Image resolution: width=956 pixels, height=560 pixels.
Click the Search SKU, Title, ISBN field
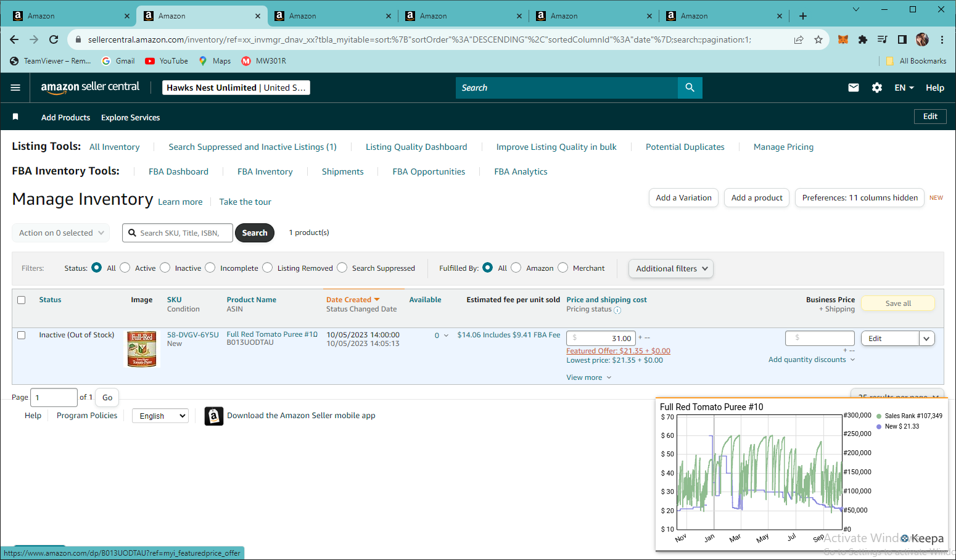(x=178, y=233)
